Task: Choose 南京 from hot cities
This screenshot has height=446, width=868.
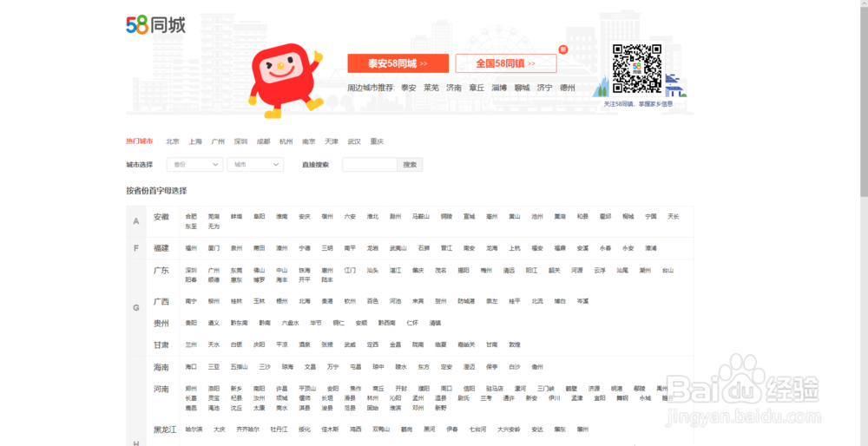Action: point(309,141)
